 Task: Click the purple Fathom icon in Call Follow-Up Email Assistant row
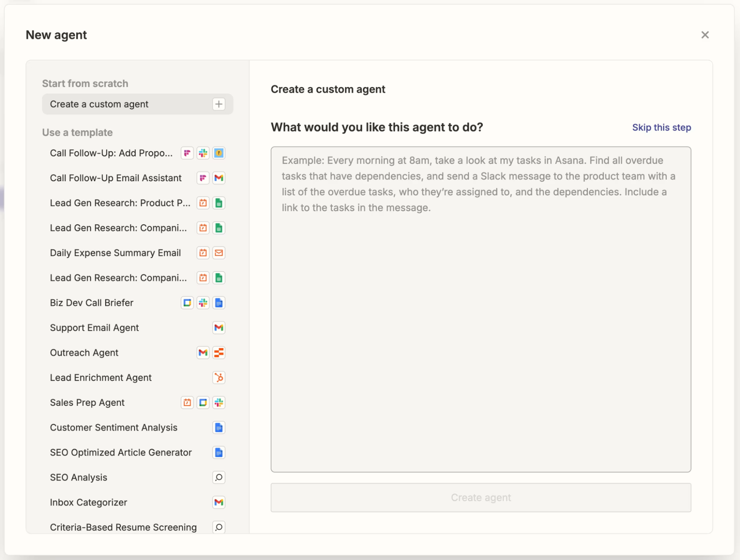click(203, 178)
